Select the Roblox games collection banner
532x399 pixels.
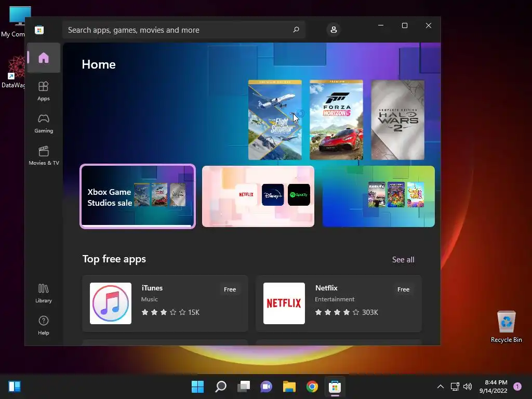[378, 196]
